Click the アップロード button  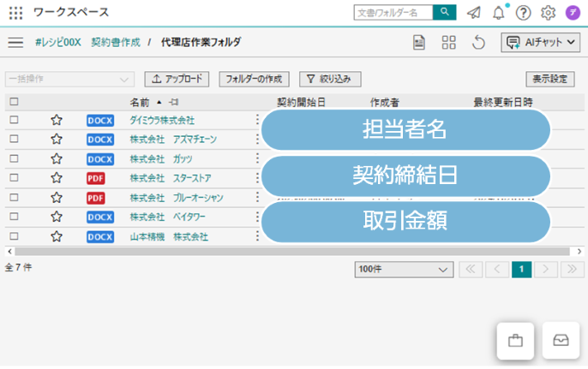tap(177, 79)
